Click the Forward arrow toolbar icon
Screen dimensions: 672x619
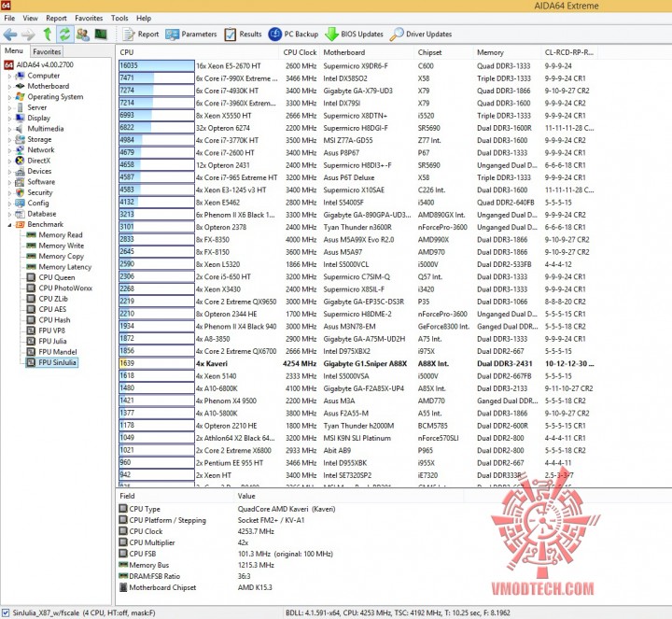(x=28, y=34)
